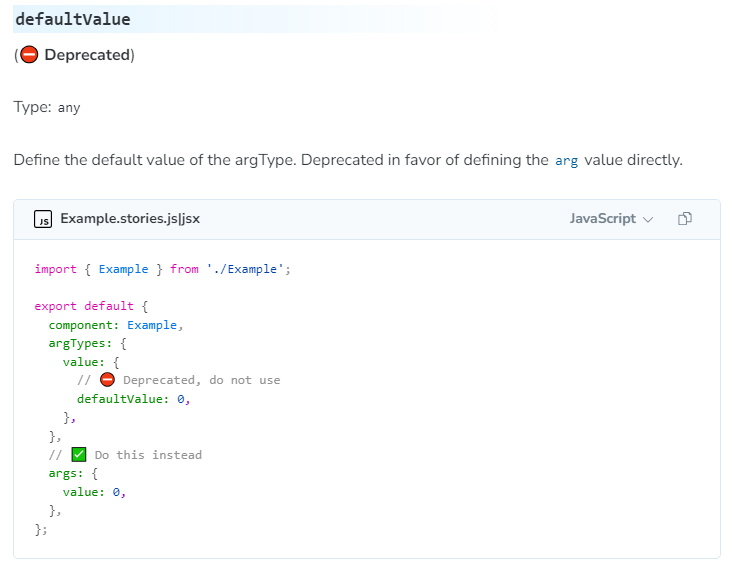This screenshot has width=733, height=576.
Task: Click the Deprecated label text
Action: (x=87, y=55)
